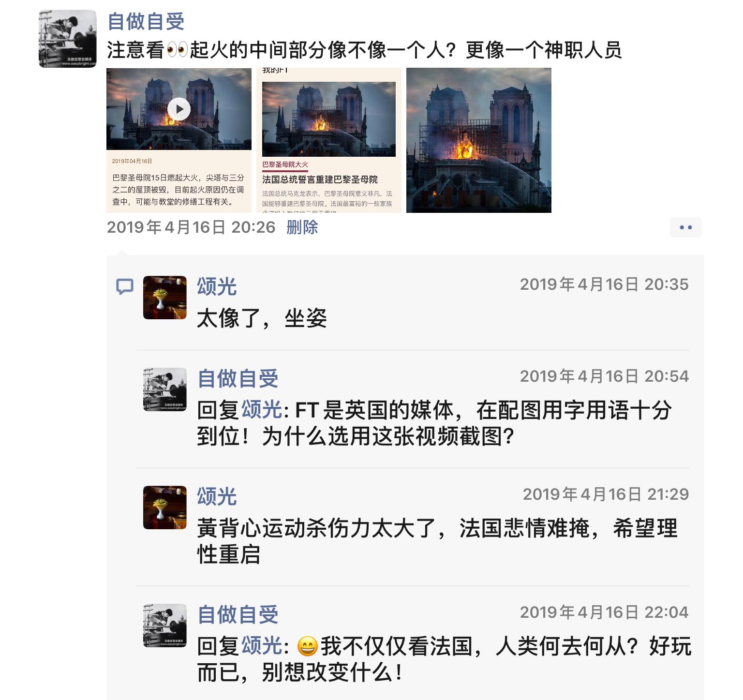Viewport: 743px width, 700px height.
Task: Click the post author's avatar at top left
Action: pos(68,39)
